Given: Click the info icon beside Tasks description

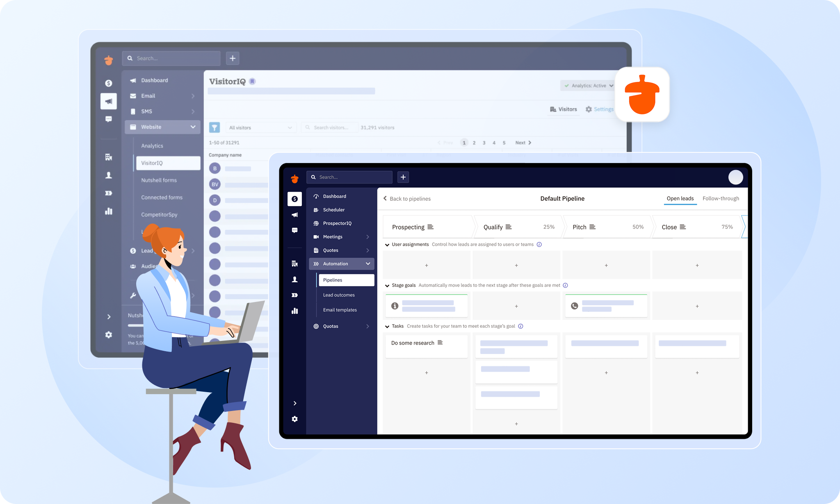Looking at the screenshot, I should tap(520, 327).
